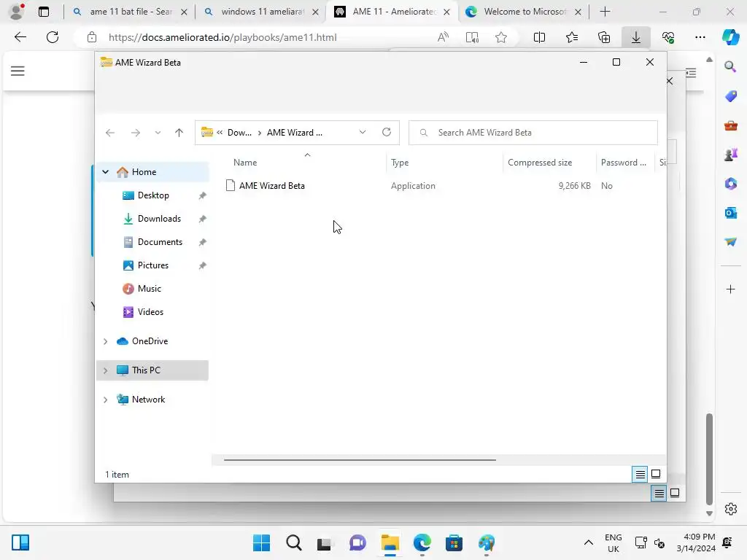Open Microsoft Store from taskbar

click(x=454, y=542)
